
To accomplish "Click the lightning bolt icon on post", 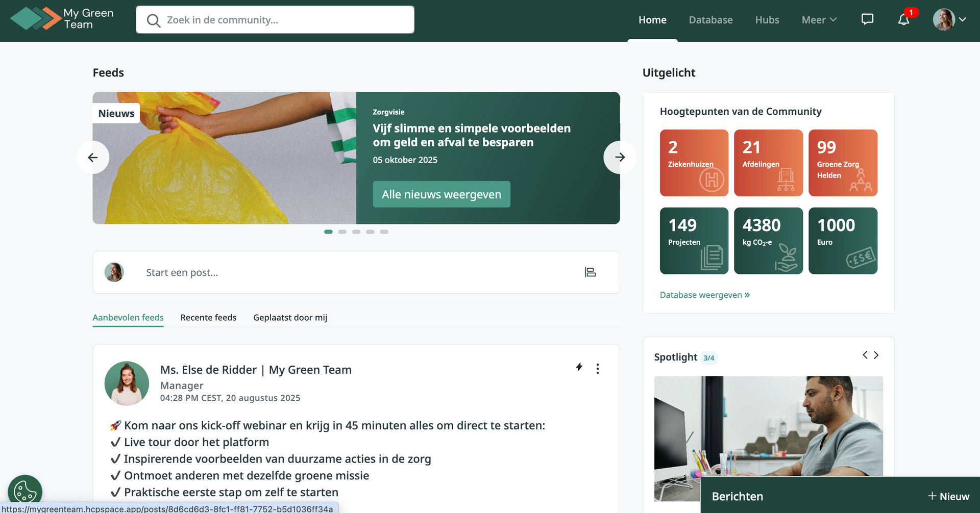I will tap(579, 367).
